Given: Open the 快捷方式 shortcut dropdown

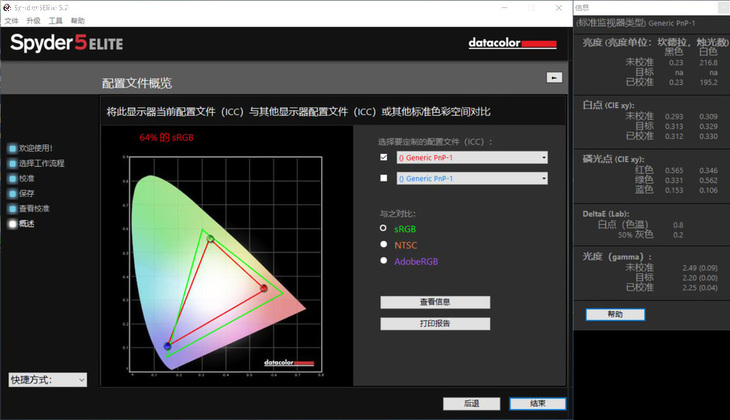Looking at the screenshot, I should [x=47, y=380].
